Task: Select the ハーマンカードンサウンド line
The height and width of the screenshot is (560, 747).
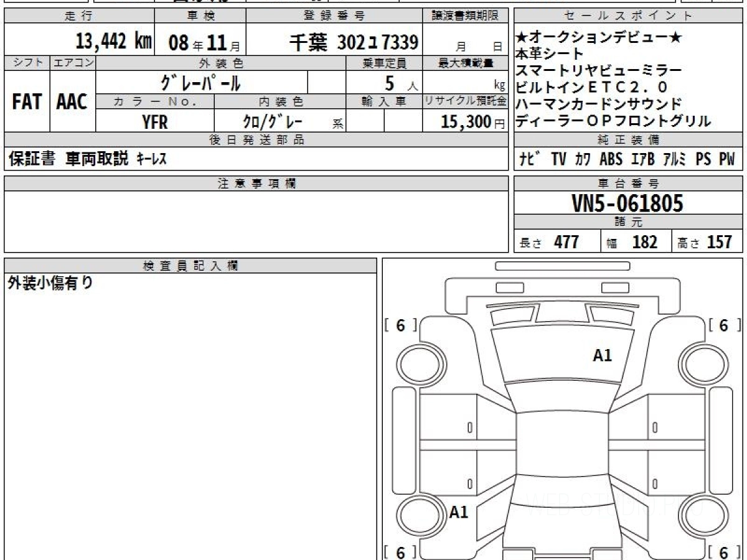Action: coord(599,103)
